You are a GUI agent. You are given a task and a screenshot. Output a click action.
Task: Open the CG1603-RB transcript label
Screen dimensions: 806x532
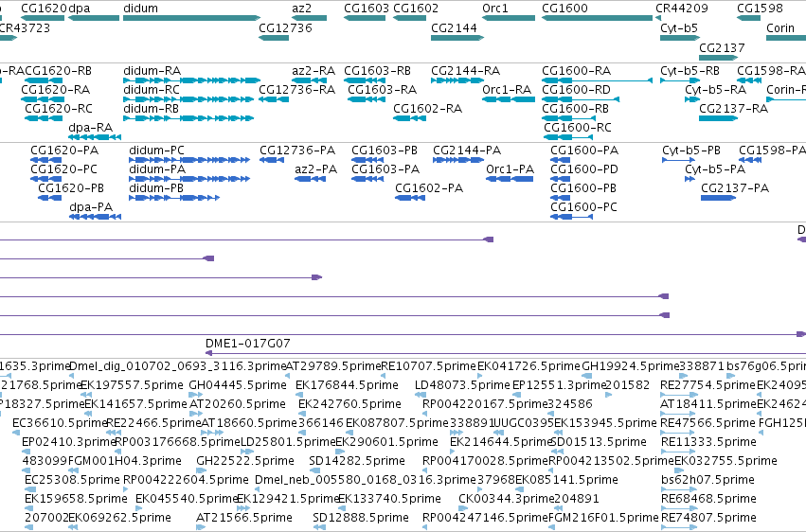click(x=377, y=71)
